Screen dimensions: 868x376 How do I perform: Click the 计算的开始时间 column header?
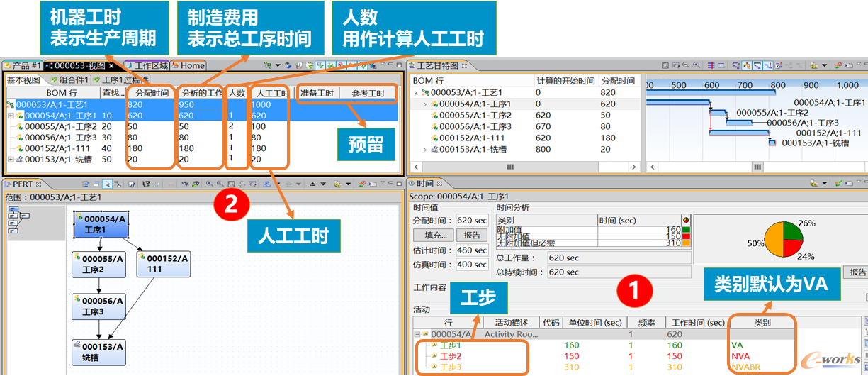pos(565,81)
